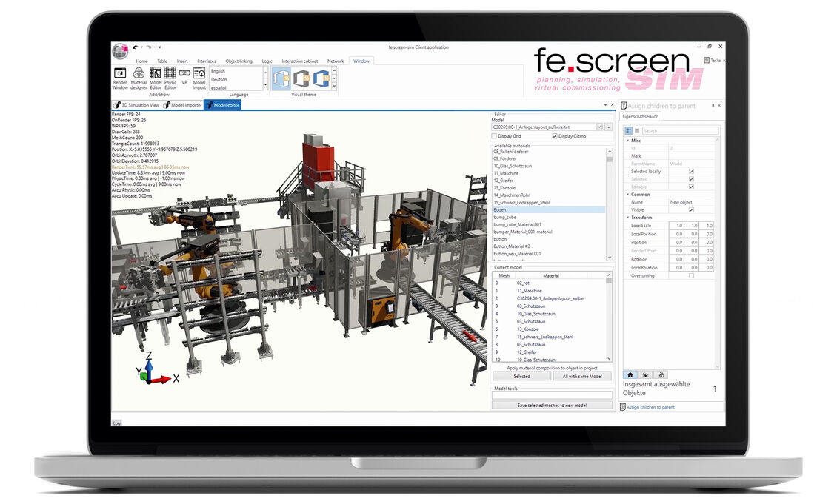Close the Assign children to parent panel
Viewport: 837px width, 504px height.
[x=719, y=106]
